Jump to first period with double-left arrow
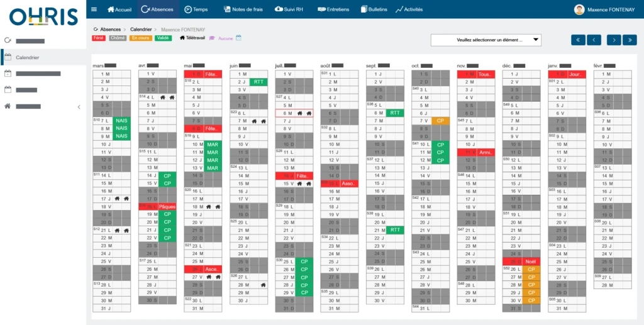 pos(578,40)
